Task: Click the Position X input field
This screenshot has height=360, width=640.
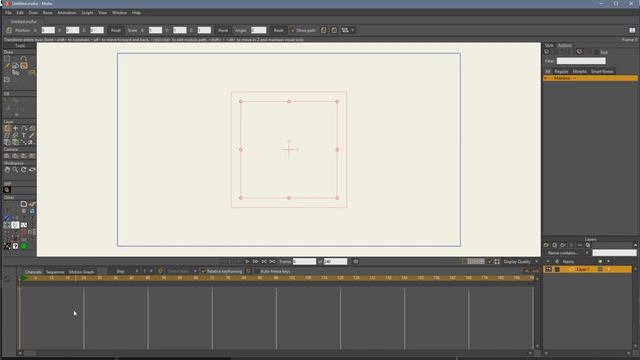Action: 48,30
